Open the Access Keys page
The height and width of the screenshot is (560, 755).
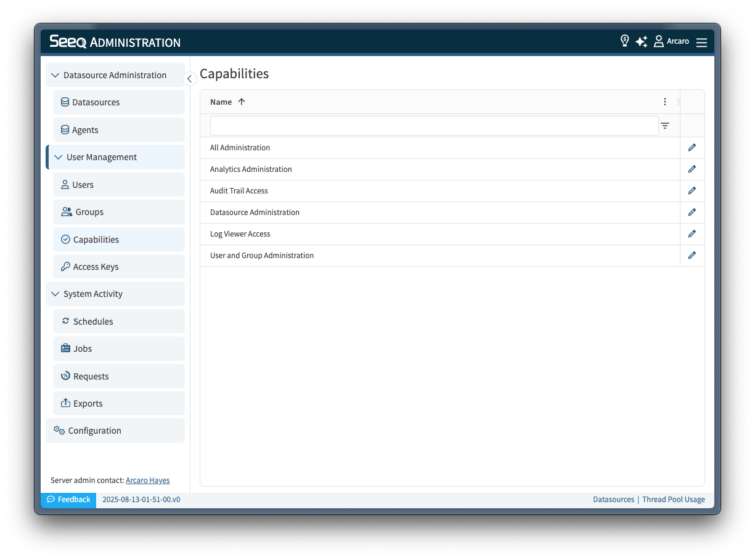pyautogui.click(x=96, y=267)
